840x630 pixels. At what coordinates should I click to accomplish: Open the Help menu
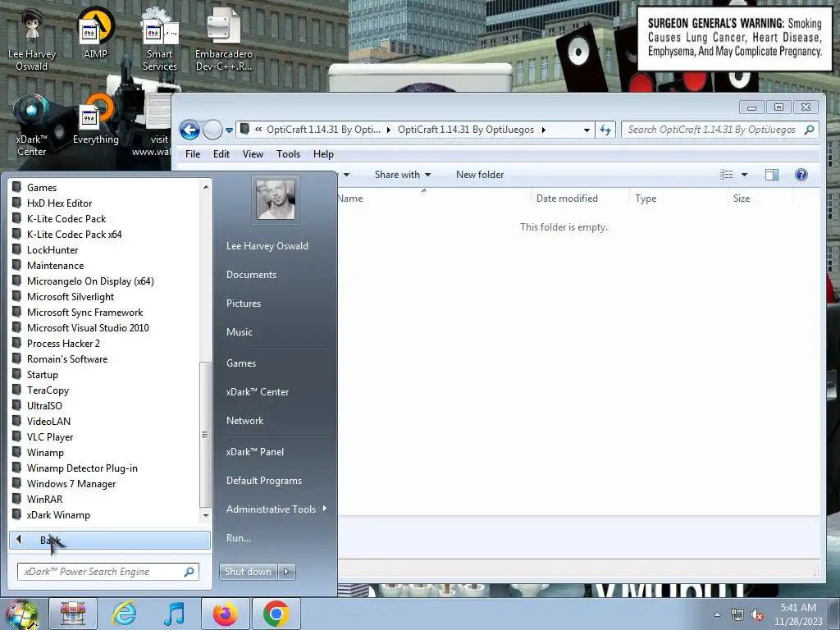tap(323, 154)
